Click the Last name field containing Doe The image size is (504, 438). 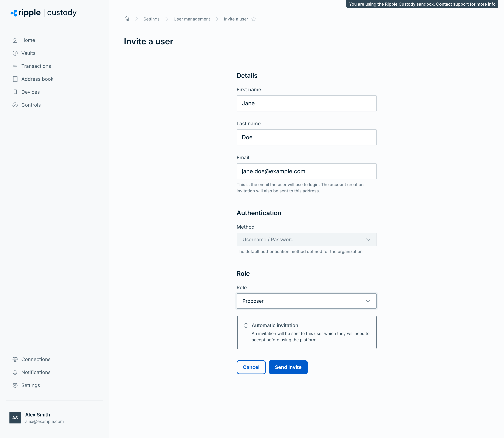(x=306, y=137)
